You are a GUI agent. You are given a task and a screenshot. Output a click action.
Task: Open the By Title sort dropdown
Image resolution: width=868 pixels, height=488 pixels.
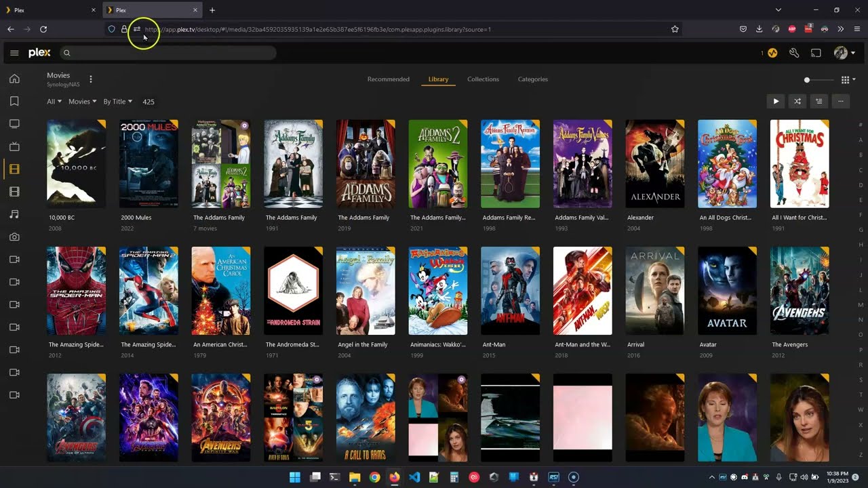(118, 102)
